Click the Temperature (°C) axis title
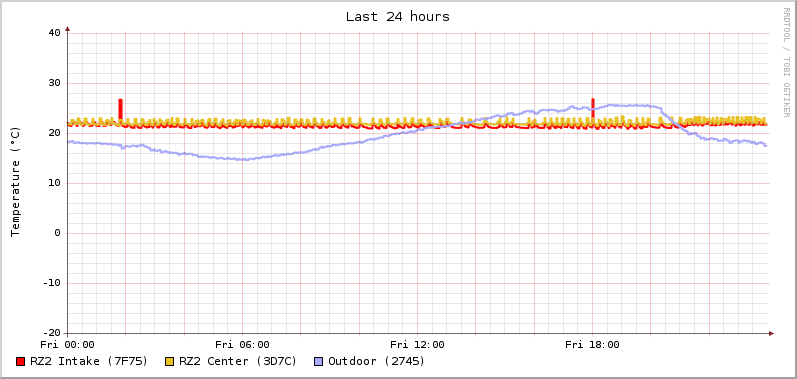This screenshot has height=379, width=797. 15,182
